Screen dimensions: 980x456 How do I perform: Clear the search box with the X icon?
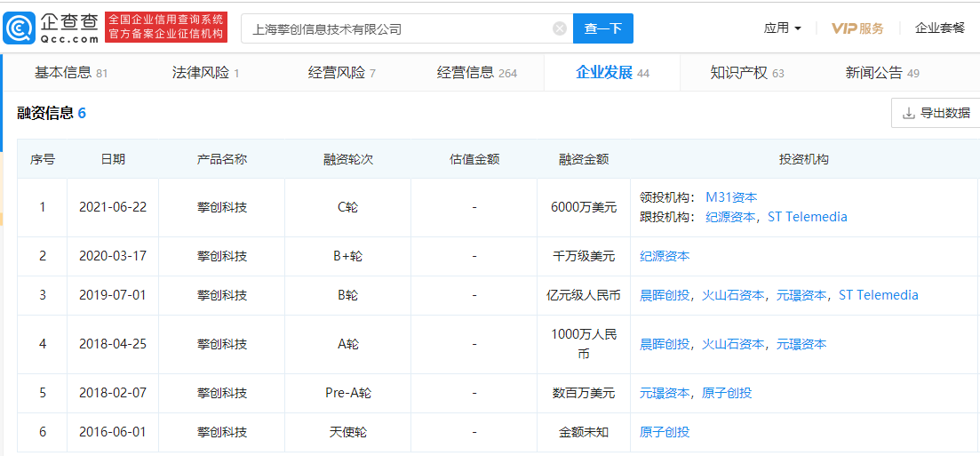click(x=560, y=28)
